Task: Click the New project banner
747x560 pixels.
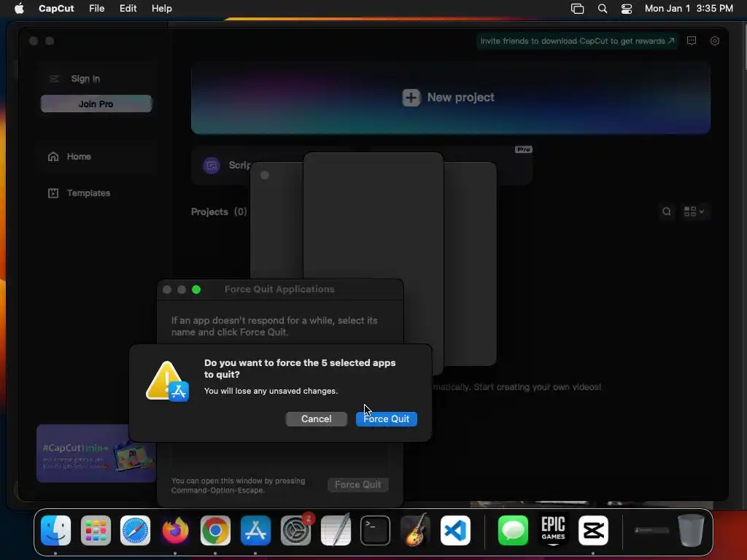Action: click(x=451, y=98)
